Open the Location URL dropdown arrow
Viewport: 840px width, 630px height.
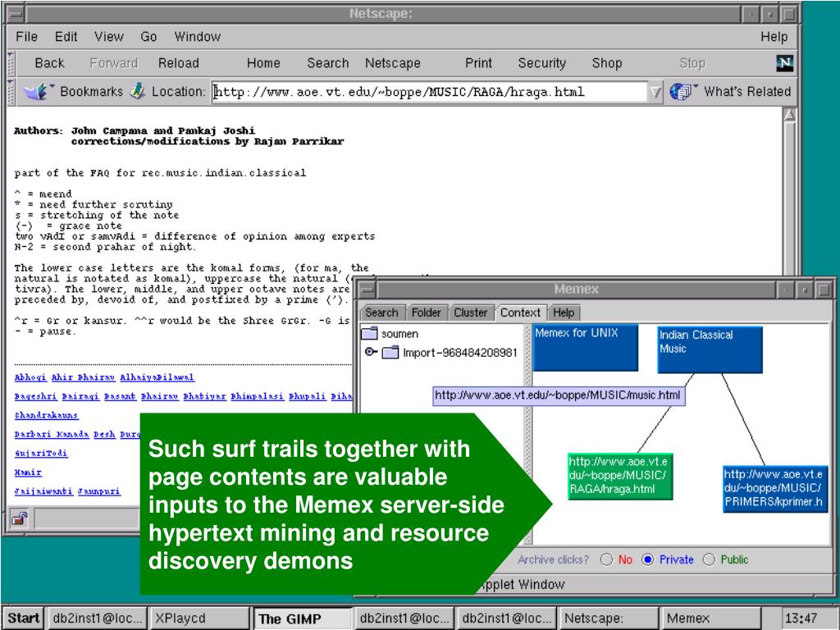coord(655,92)
